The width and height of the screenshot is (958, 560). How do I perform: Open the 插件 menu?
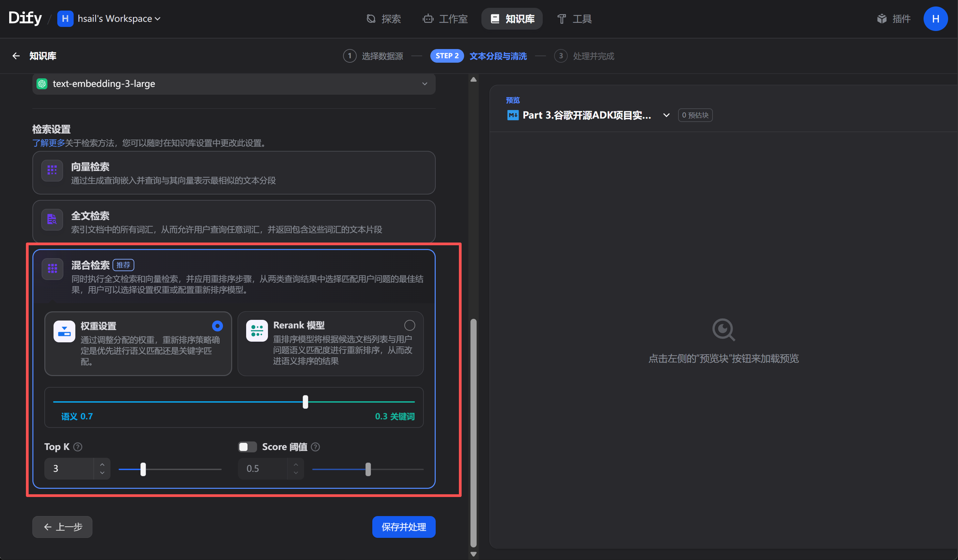(x=893, y=19)
